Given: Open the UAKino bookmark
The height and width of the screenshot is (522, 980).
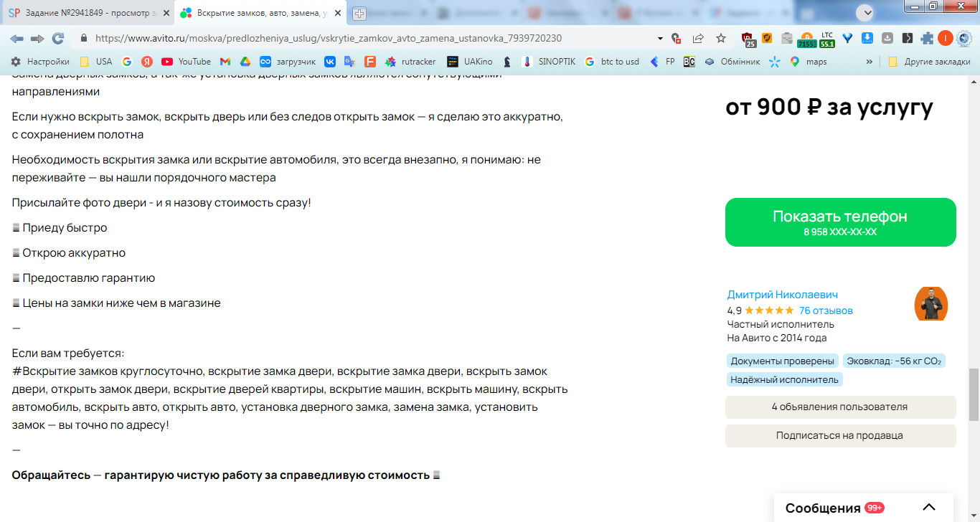Looking at the screenshot, I should coord(470,62).
